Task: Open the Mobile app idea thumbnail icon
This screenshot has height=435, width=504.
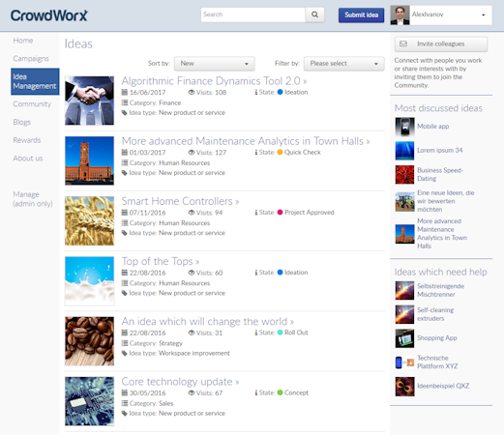Action: pyautogui.click(x=404, y=127)
